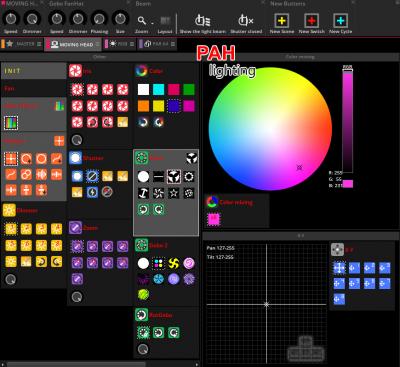Create a New Cycle button
Screen dimensions: 400x367
[340, 21]
